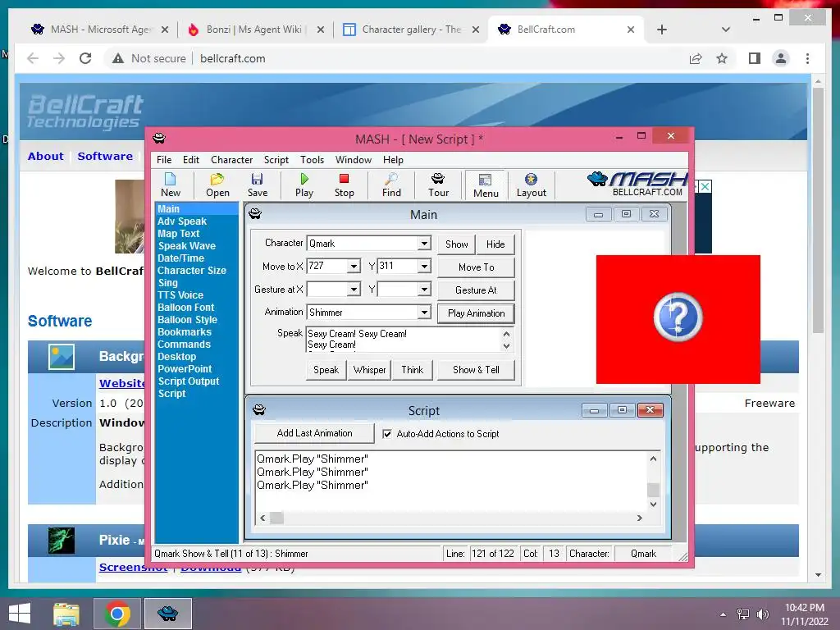Viewport: 840px width, 630px height.
Task: Expand the Character dropdown
Action: pyautogui.click(x=424, y=243)
